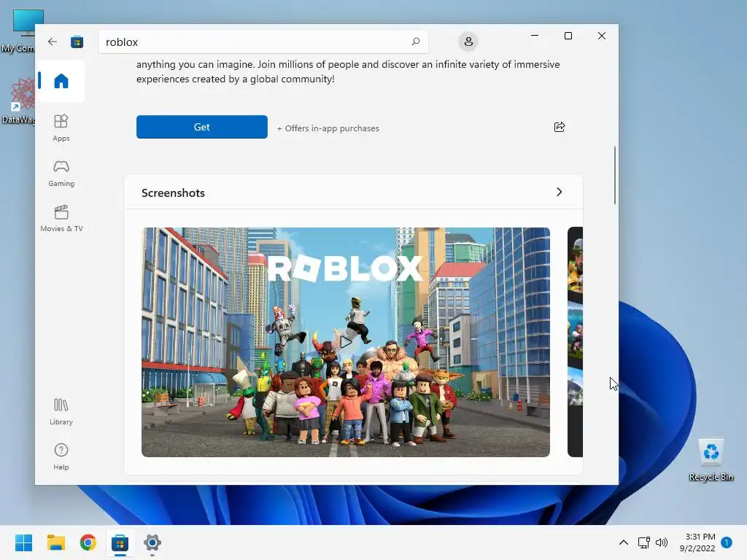Open the user account profile icon
The width and height of the screenshot is (747, 560).
(x=468, y=42)
